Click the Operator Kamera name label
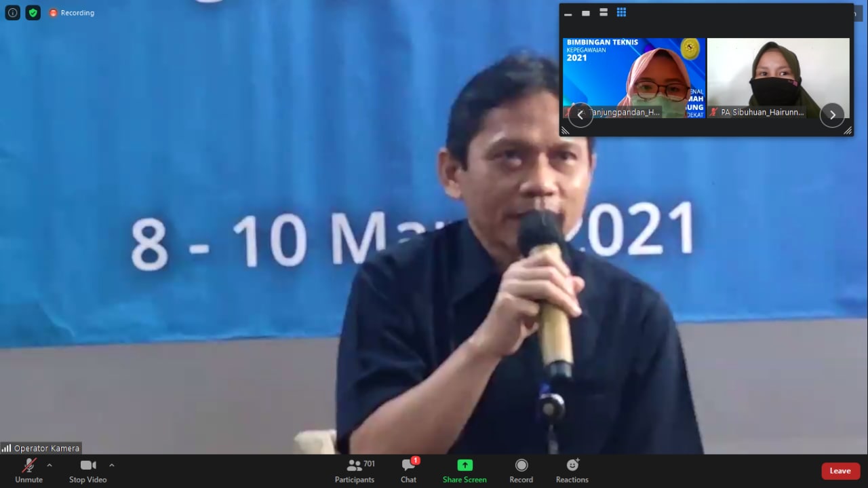The height and width of the screenshot is (488, 868). [47, 448]
